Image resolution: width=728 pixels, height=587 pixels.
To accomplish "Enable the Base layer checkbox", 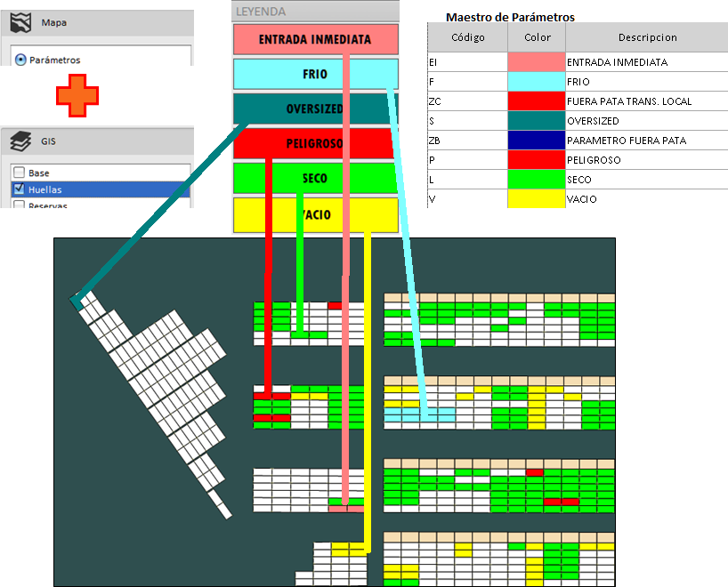I will pos(19,173).
